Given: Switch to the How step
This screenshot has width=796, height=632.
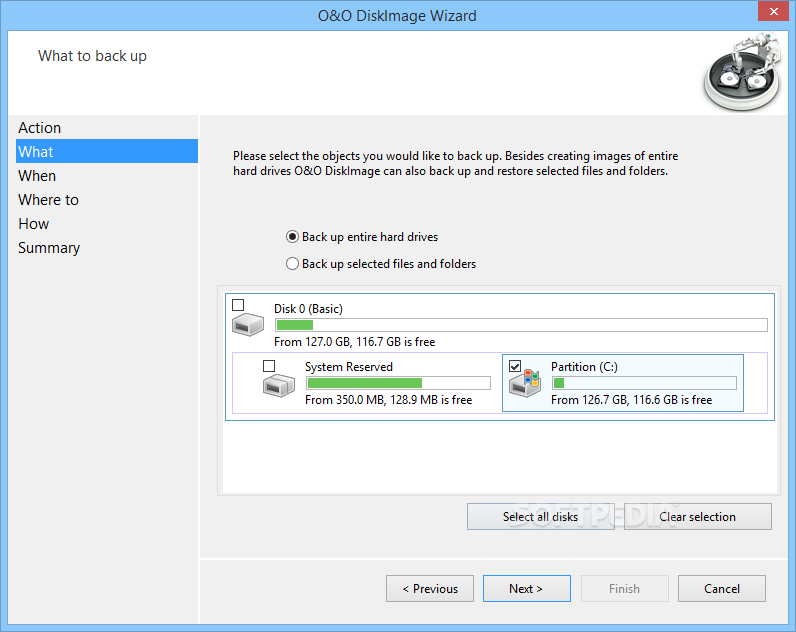Looking at the screenshot, I should (x=107, y=223).
